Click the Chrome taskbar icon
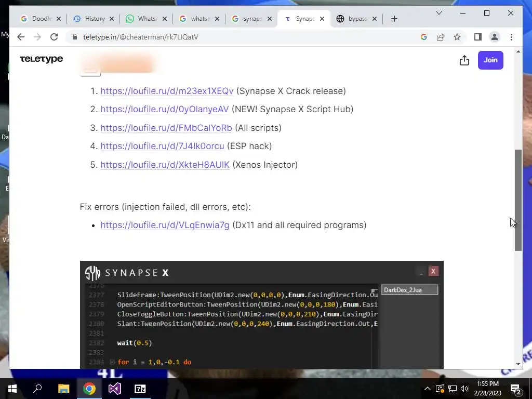 pos(89,389)
